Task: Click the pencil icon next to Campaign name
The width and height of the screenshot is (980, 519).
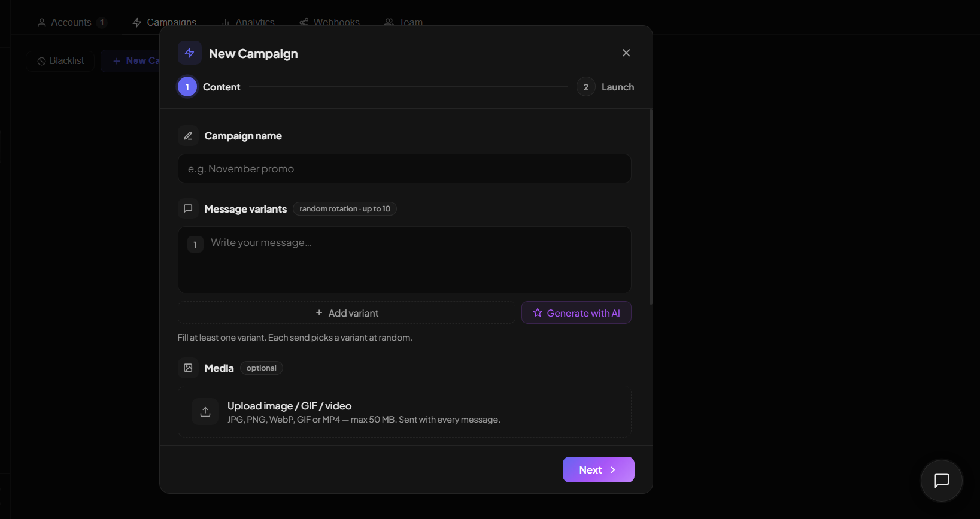Action: [188, 136]
